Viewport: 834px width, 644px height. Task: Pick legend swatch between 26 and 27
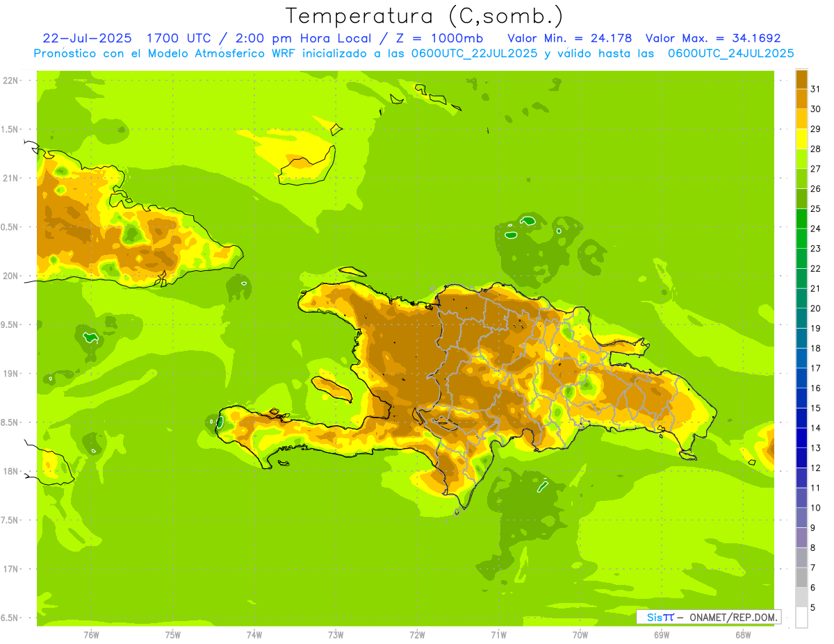(x=801, y=179)
